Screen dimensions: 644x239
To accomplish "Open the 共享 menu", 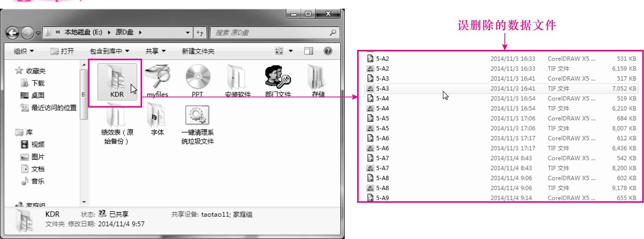I will click(156, 51).
